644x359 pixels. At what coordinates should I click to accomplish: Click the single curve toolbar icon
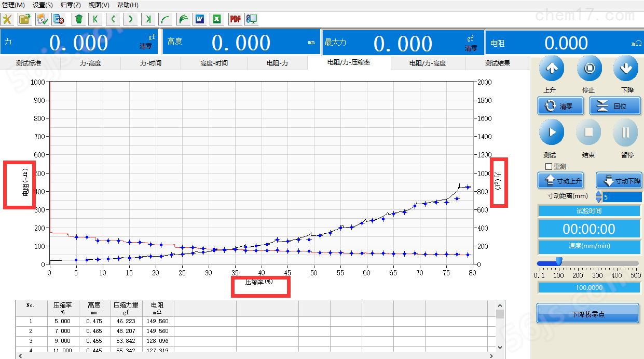166,19
